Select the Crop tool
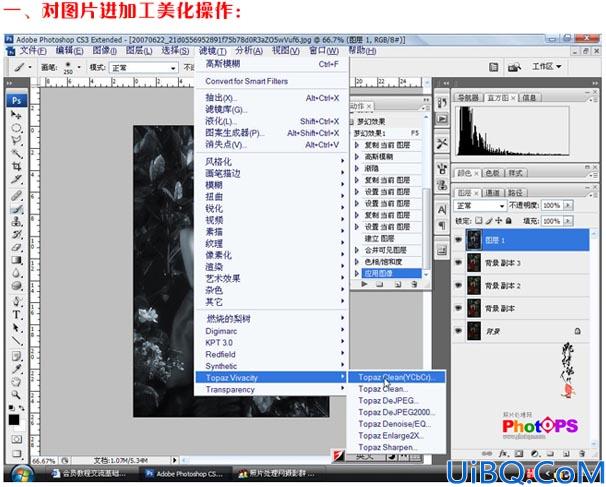The image size is (606, 487). pos(16,167)
